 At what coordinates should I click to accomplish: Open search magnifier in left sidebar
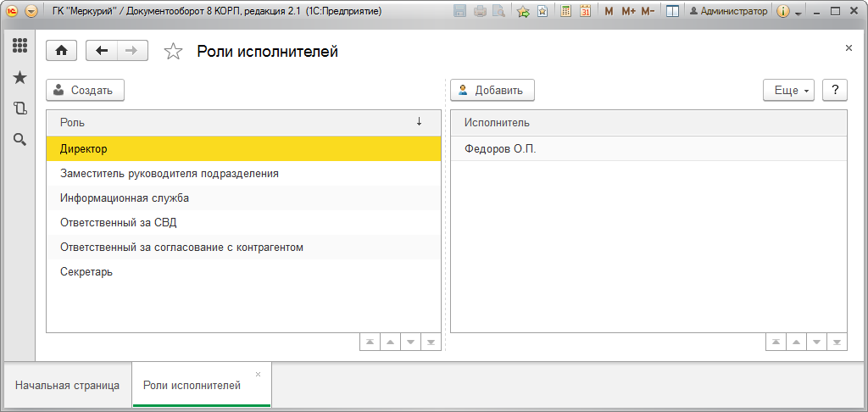tap(20, 140)
